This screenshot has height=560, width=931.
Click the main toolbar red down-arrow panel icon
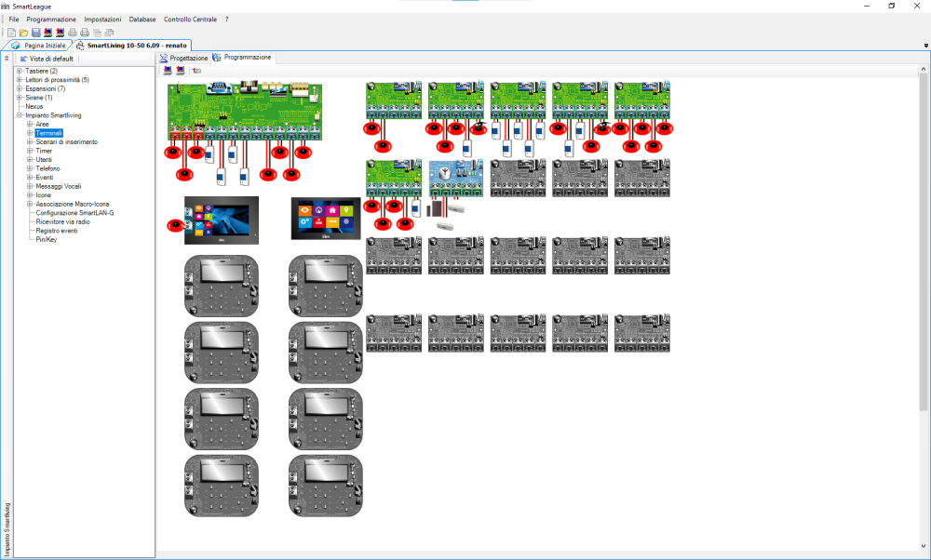[48, 33]
